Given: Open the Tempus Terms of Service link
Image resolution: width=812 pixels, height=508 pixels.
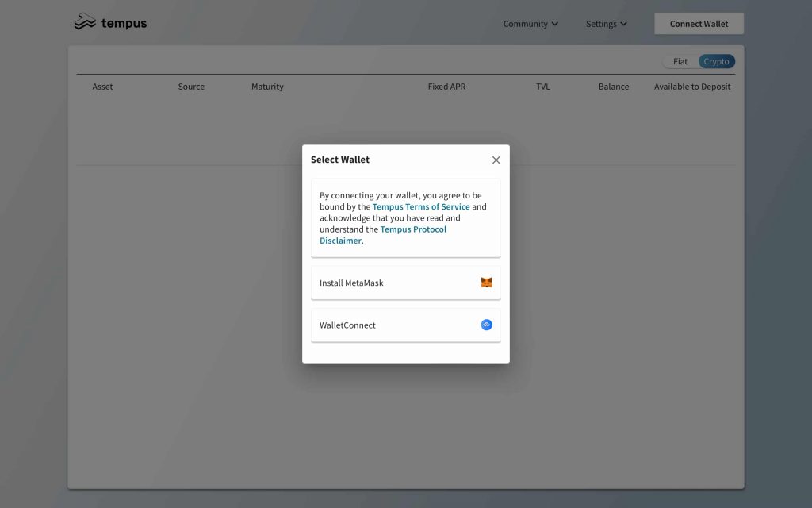Looking at the screenshot, I should tap(421, 207).
